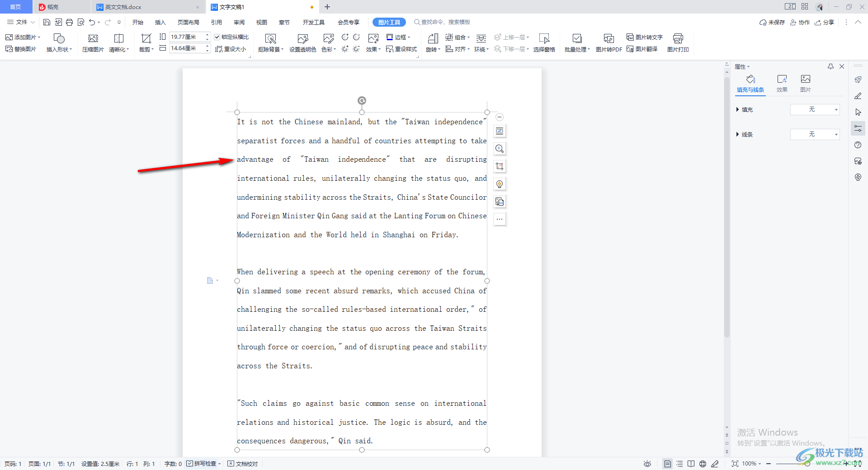Open the 页面布局 Page Layout tab
The width and height of the screenshot is (868, 470).
pyautogui.click(x=188, y=22)
